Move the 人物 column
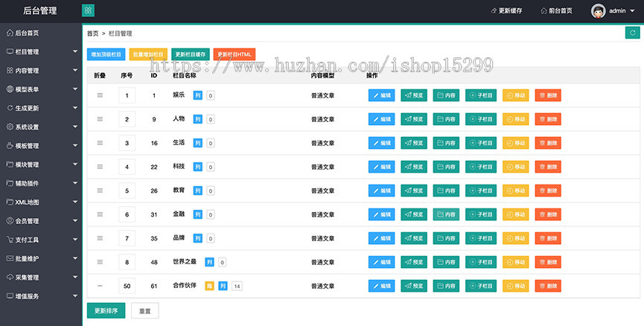The image size is (644, 326). (516, 119)
